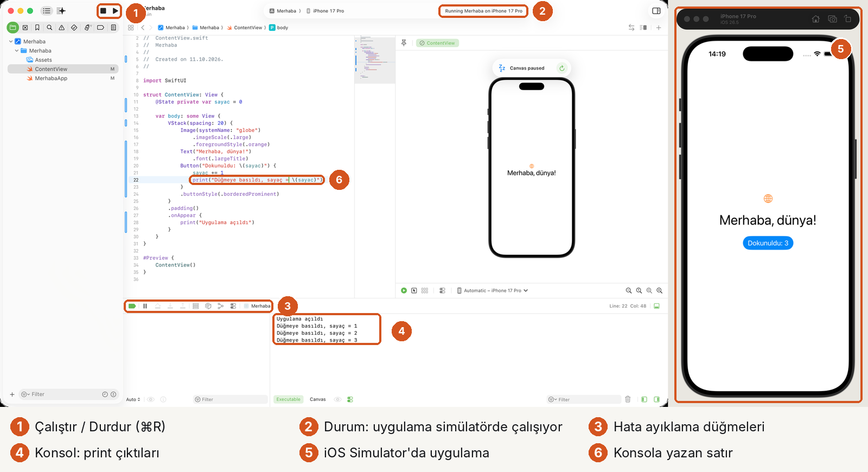Pause program execution in debug bar
Image resolution: width=868 pixels, height=472 pixels.
pos(145,306)
